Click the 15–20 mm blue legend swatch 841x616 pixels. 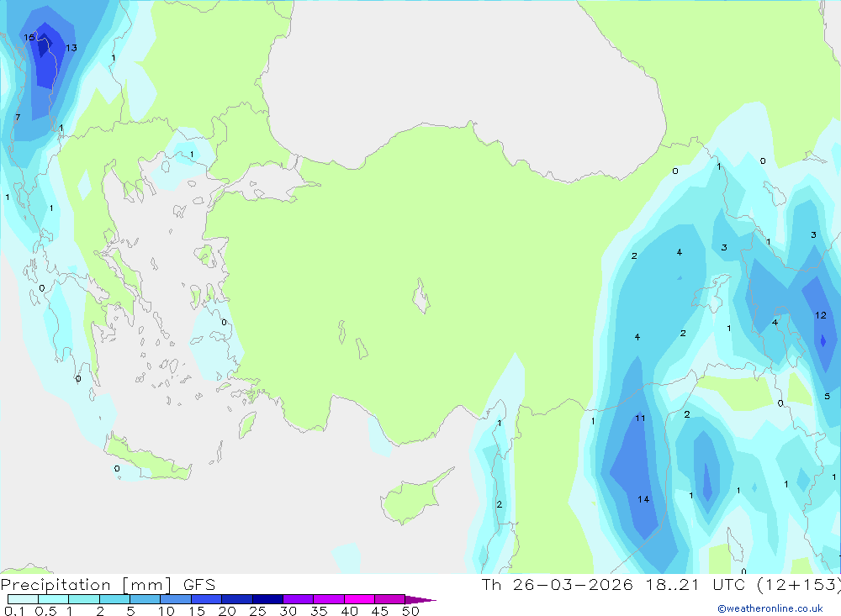207,599
